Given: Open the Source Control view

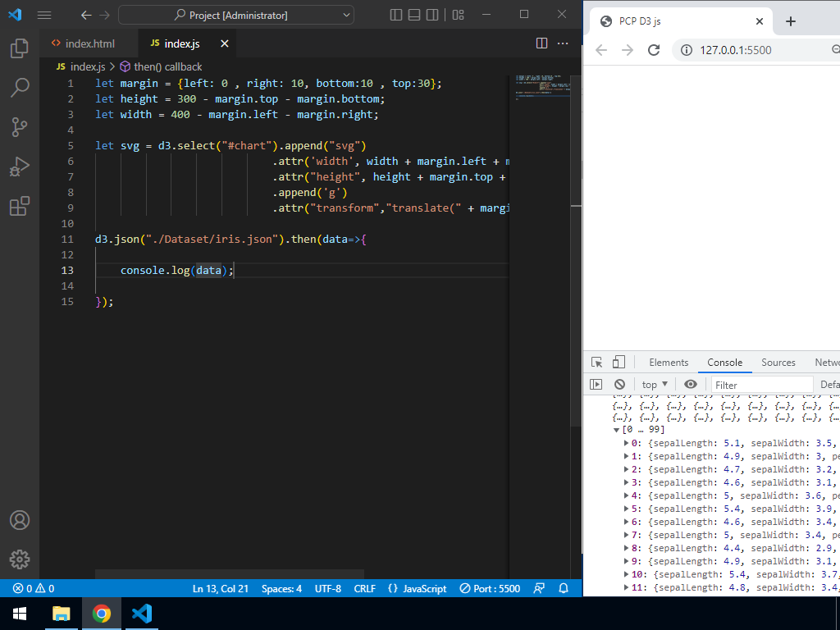Looking at the screenshot, I should (20, 126).
